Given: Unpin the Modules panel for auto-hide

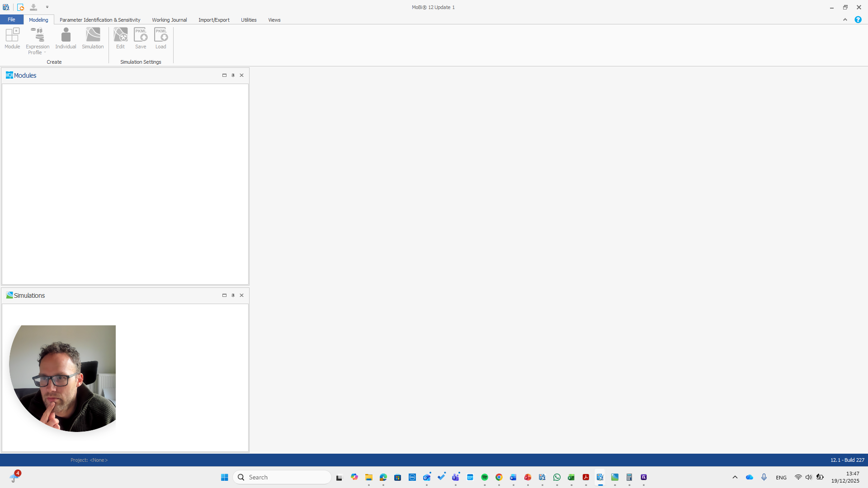Looking at the screenshot, I should (233, 75).
